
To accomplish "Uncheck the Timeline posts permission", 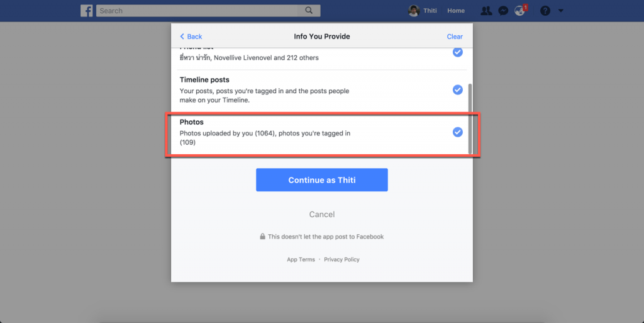I will pyautogui.click(x=458, y=89).
